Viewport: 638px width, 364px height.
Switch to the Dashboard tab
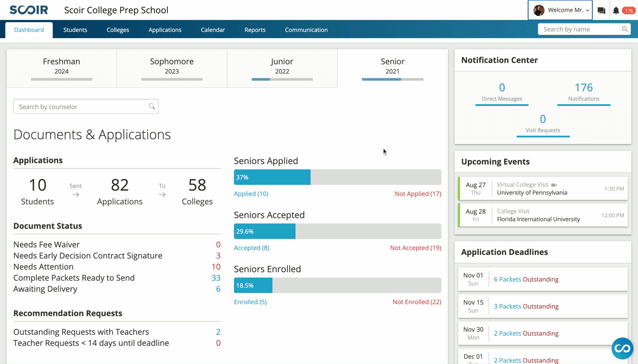click(29, 30)
